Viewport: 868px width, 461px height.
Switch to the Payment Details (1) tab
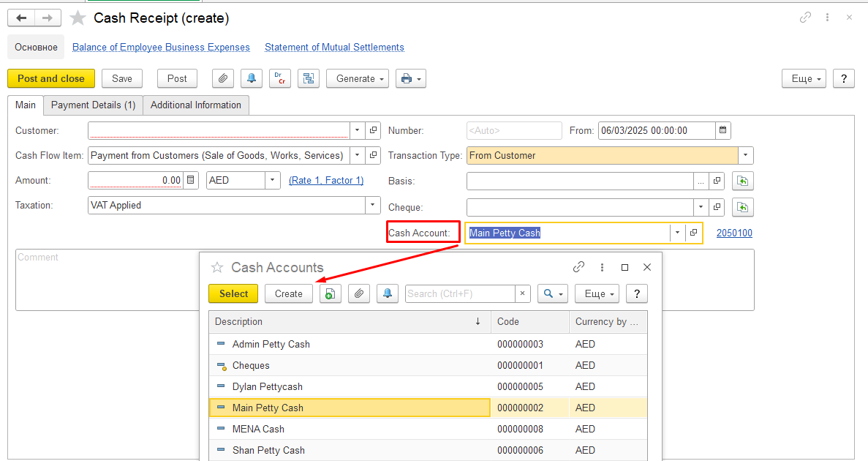[93, 105]
